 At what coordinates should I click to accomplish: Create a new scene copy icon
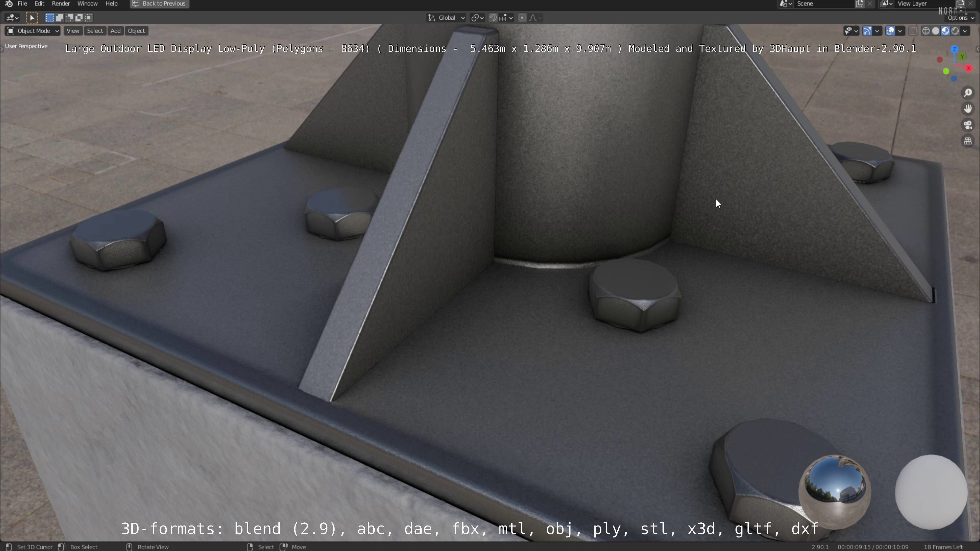click(859, 4)
